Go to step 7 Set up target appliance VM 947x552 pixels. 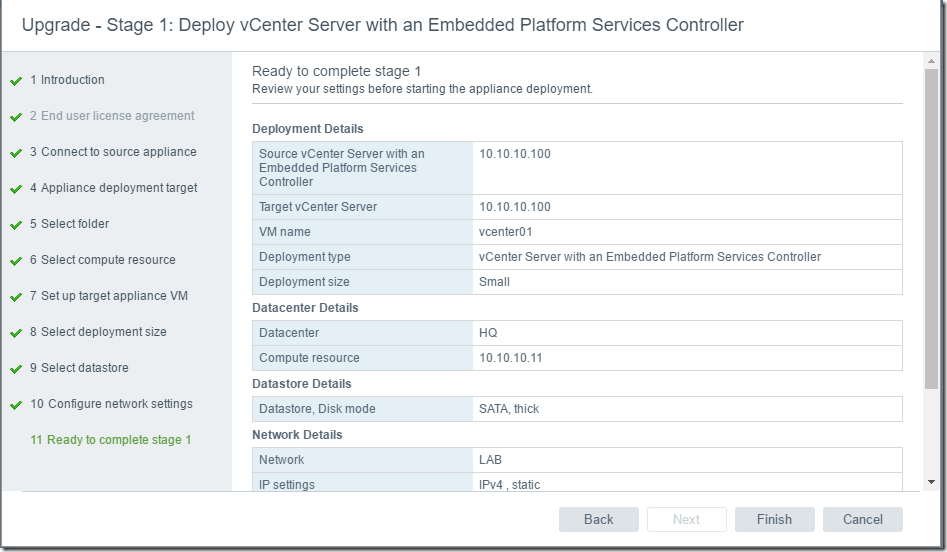point(109,296)
